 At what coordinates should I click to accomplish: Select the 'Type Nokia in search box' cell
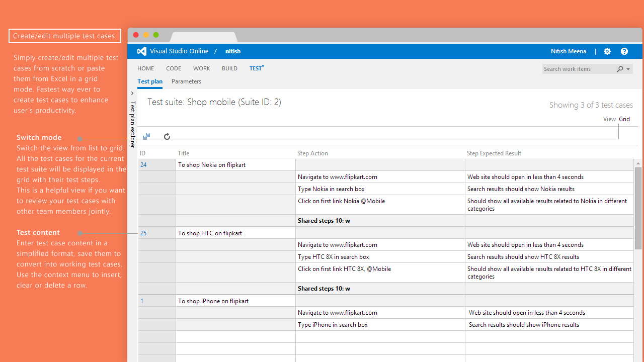coord(380,189)
